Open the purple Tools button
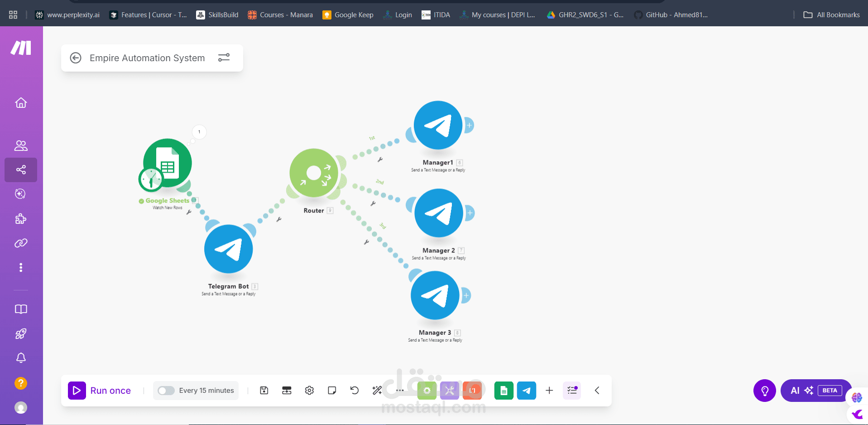This screenshot has height=425, width=868. [450, 391]
